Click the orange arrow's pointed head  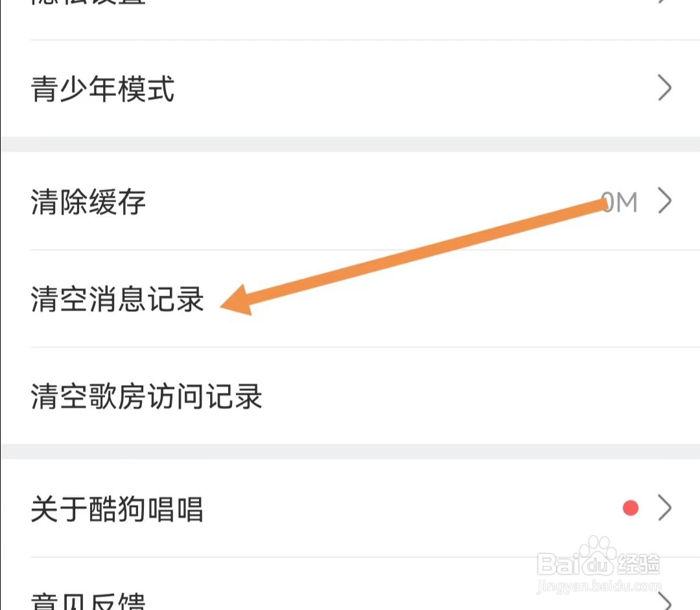237,301
